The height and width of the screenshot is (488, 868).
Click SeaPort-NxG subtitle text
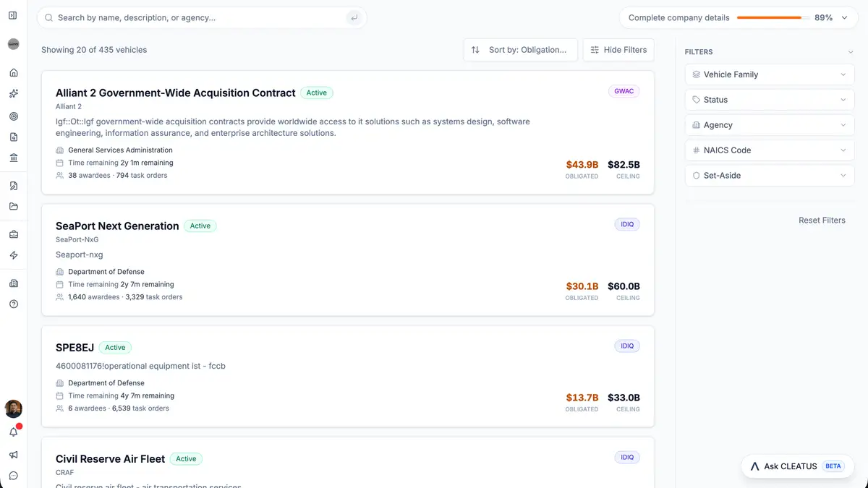[77, 239]
